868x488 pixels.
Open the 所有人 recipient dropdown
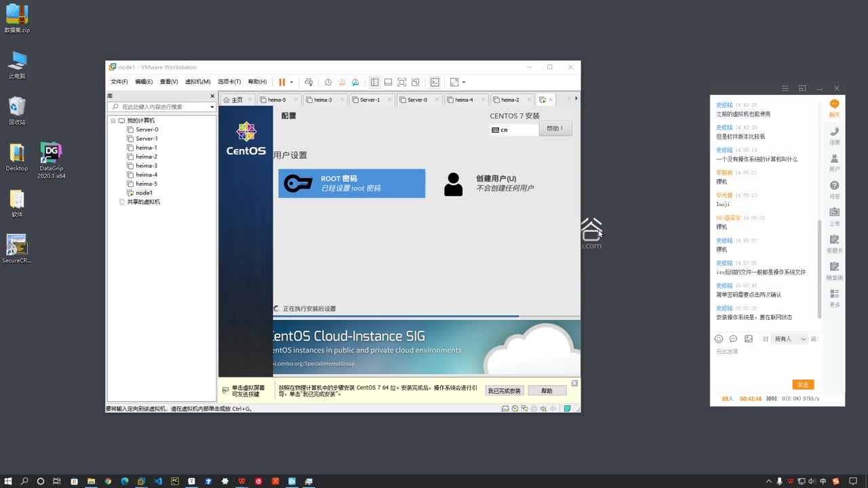pyautogui.click(x=790, y=339)
